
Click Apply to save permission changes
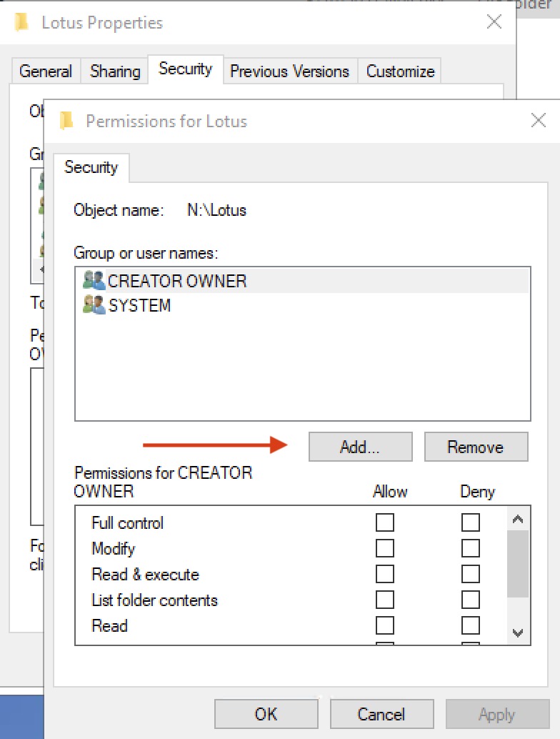coord(497,714)
